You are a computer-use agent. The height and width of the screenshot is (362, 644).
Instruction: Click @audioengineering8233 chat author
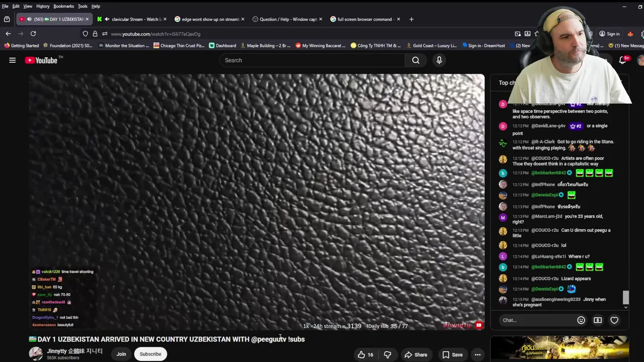coord(555,300)
